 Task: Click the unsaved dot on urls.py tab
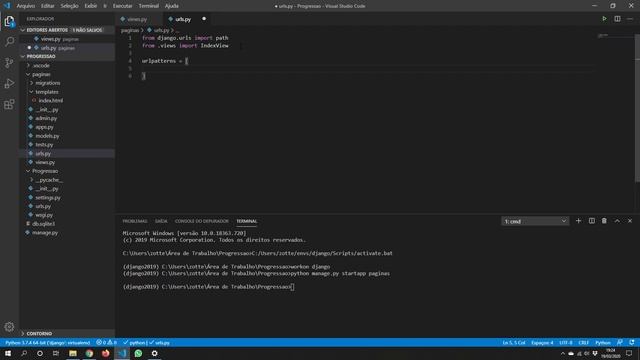pyautogui.click(x=204, y=19)
